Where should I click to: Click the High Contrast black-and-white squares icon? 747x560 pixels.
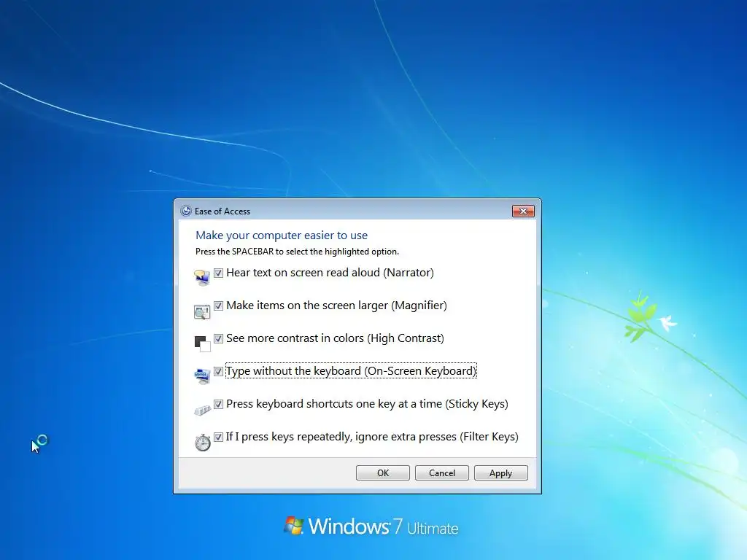pyautogui.click(x=202, y=343)
